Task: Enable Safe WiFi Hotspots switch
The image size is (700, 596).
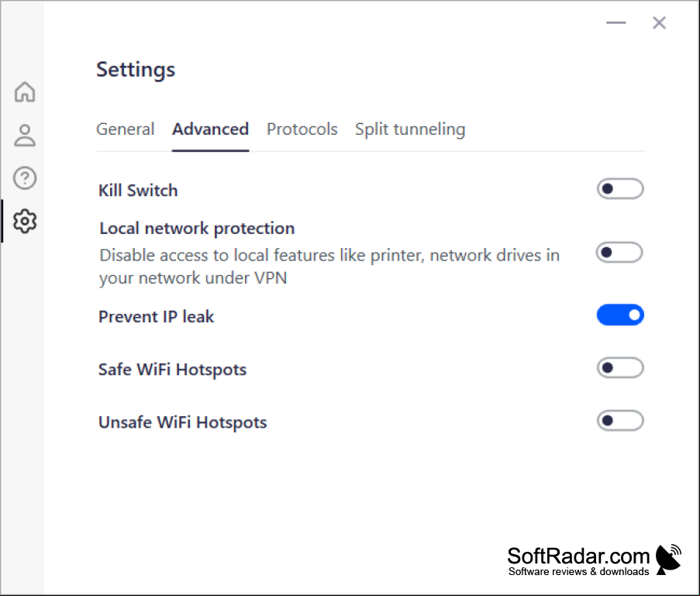Action: (620, 368)
